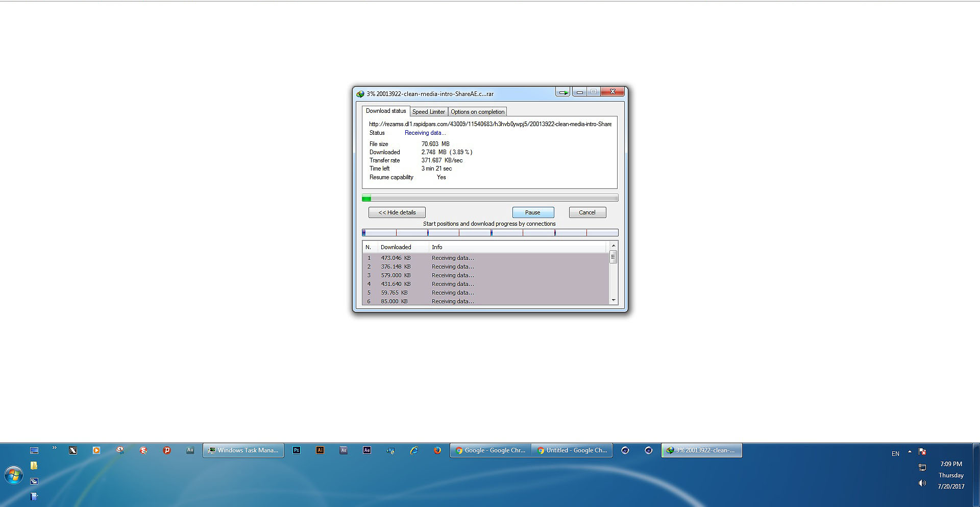Switch to 'Untitled - Google Chrome' taskbar button
The image size is (980, 507).
(x=572, y=450)
